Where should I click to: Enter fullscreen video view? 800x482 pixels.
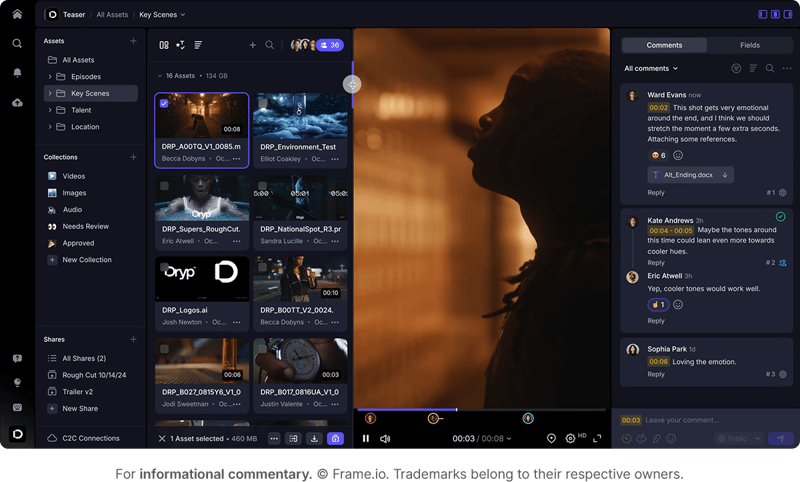[x=597, y=438]
